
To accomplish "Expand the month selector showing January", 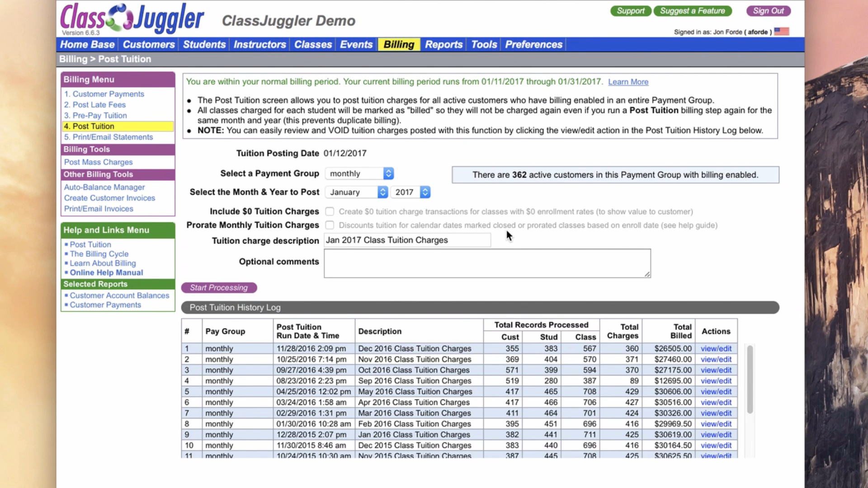I will tap(357, 192).
